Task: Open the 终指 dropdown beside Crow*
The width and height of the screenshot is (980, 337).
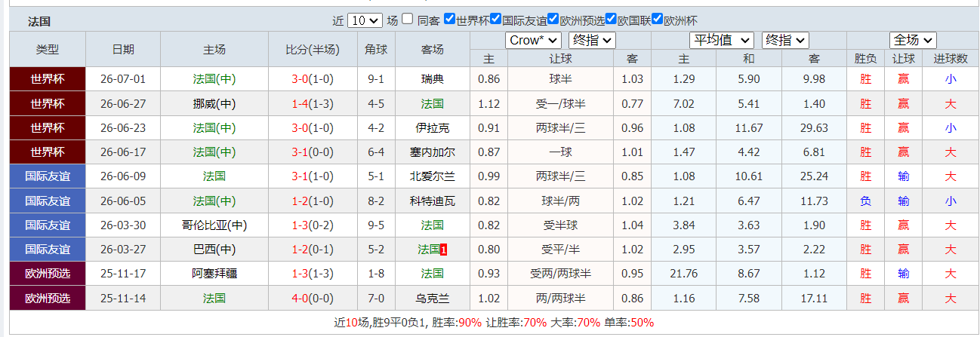Action: 592,40
